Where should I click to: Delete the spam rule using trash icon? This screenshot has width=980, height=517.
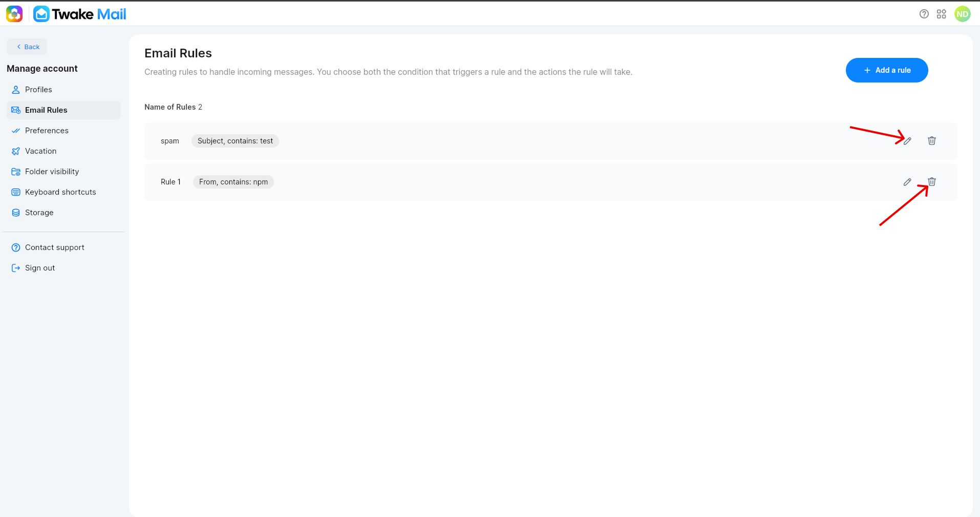(932, 140)
